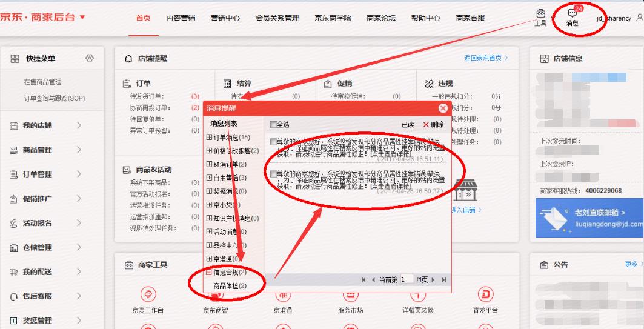Image resolution: width=644 pixels, height=329 pixels.
Task: Open the 帮助中心 nav item
Action: point(426,18)
